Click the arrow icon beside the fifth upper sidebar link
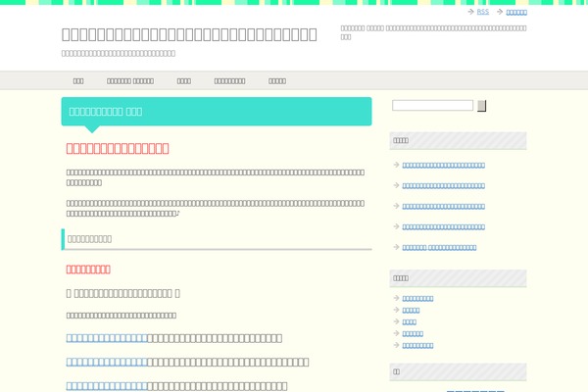Screen dimensions: 588x392 point(396,247)
